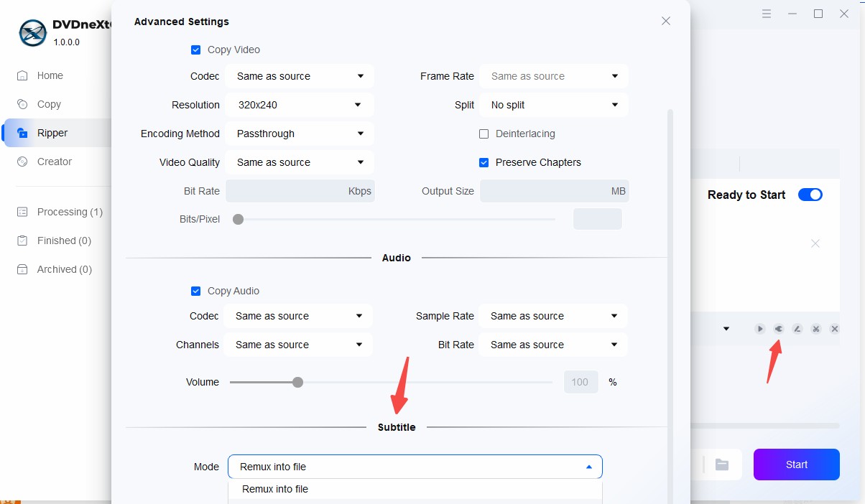Click the play preview icon
865x504 pixels.
pos(759,329)
